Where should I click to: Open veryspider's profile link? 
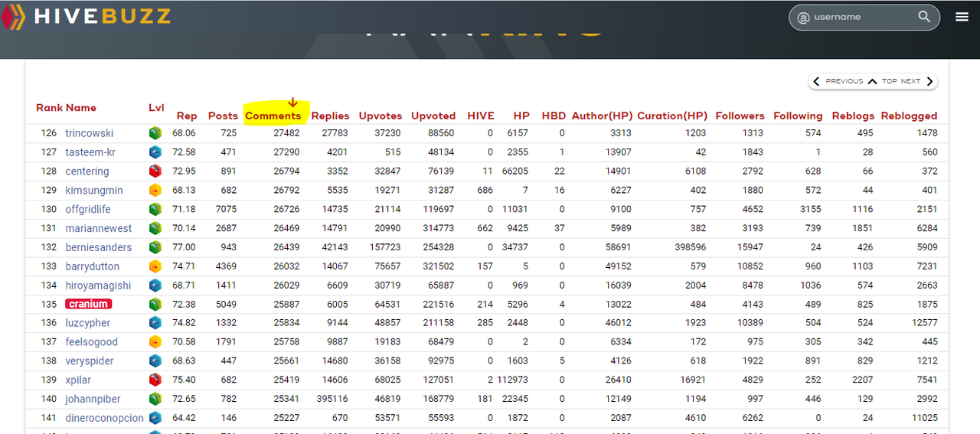click(91, 361)
